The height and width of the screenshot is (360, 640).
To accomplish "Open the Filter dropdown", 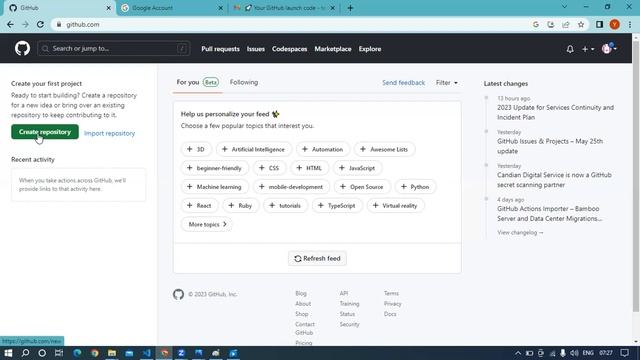I will click(x=447, y=83).
